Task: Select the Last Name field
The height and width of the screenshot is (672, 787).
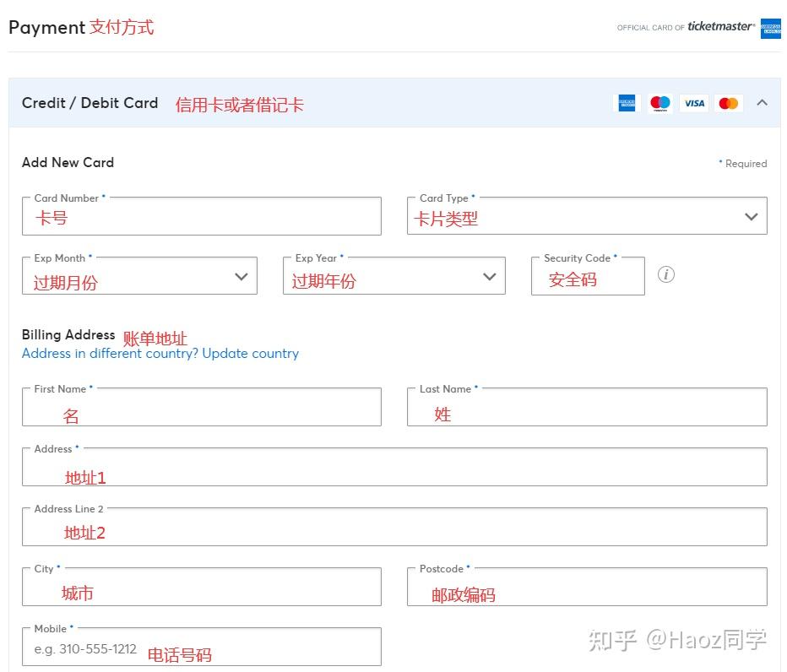Action: (x=586, y=407)
